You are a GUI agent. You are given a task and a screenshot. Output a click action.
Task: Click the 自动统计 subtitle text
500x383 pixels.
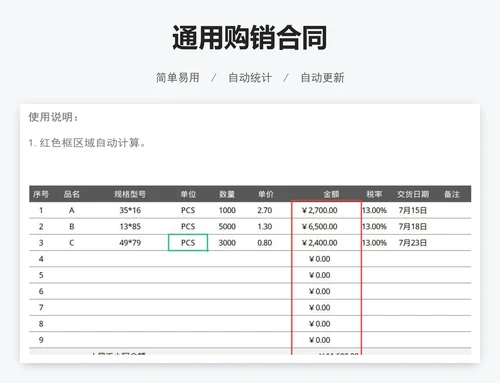point(250,78)
